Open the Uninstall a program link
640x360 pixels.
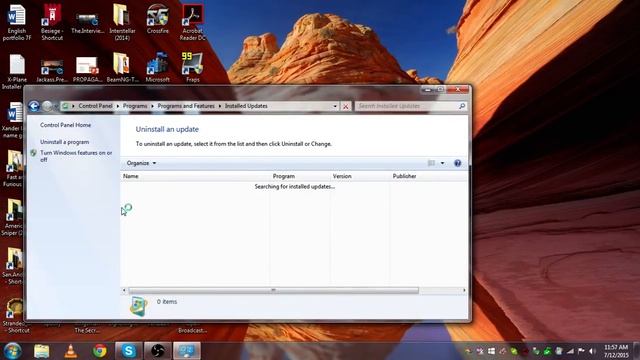pos(64,142)
